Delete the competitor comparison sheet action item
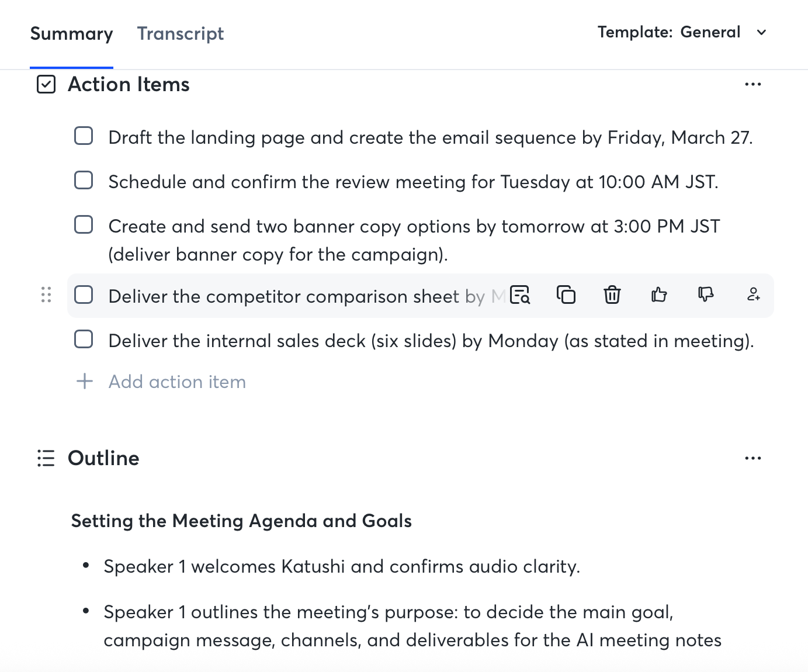The height and width of the screenshot is (672, 808). click(612, 295)
